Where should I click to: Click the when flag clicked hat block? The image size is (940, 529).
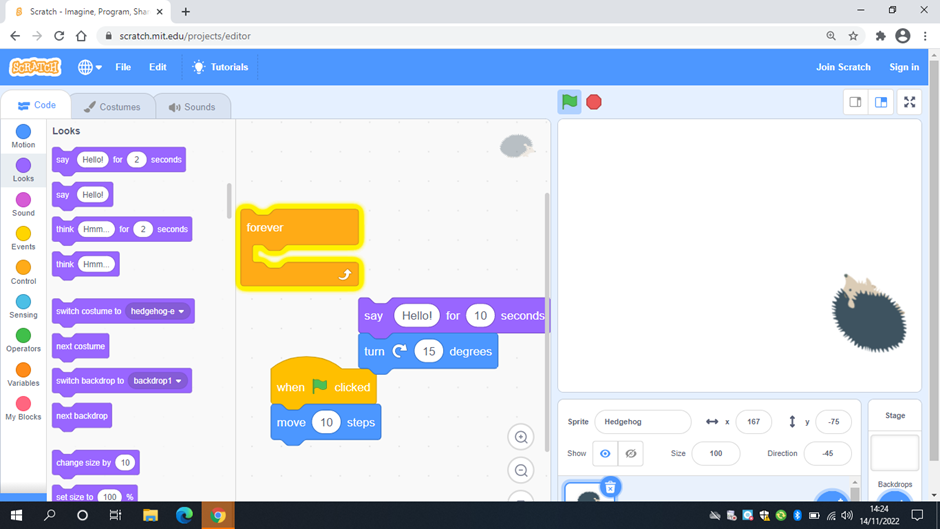click(324, 387)
